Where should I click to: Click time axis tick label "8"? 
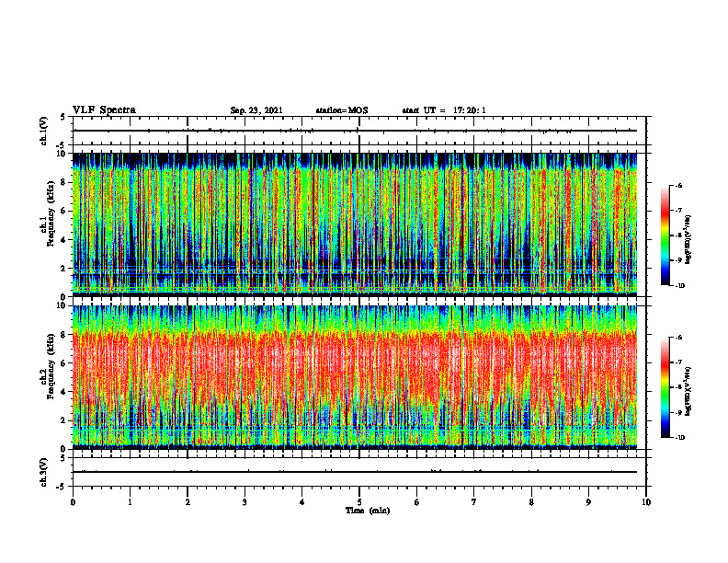(531, 502)
